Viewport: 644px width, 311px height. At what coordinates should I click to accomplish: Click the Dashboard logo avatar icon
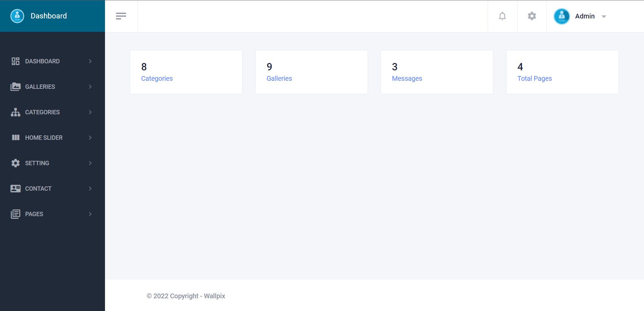pos(17,16)
